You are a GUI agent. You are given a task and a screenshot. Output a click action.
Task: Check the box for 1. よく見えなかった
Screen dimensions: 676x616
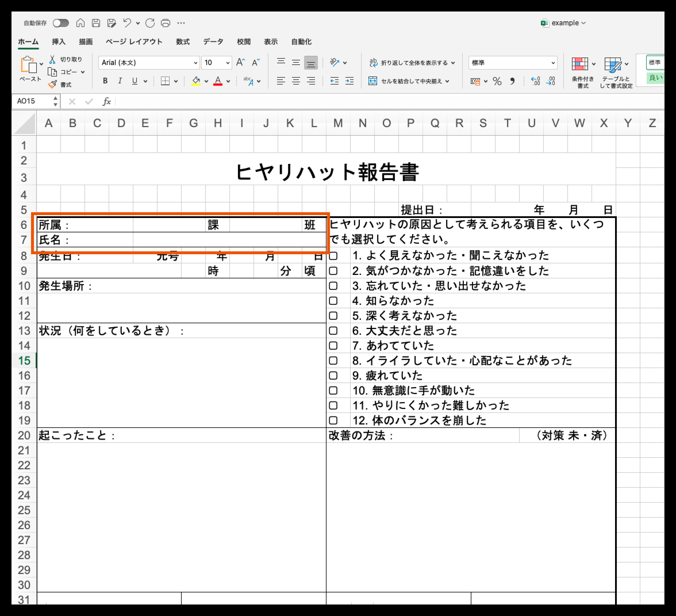pyautogui.click(x=333, y=256)
